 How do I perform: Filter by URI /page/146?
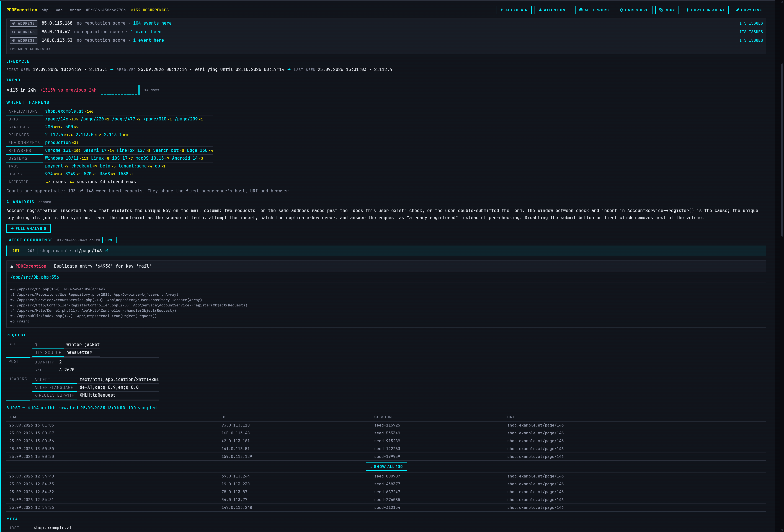pos(57,119)
